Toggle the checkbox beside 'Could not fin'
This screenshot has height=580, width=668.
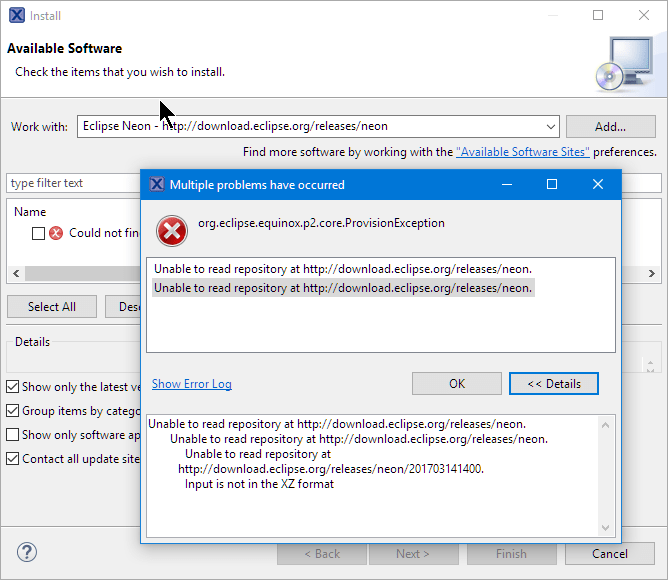[x=38, y=234]
